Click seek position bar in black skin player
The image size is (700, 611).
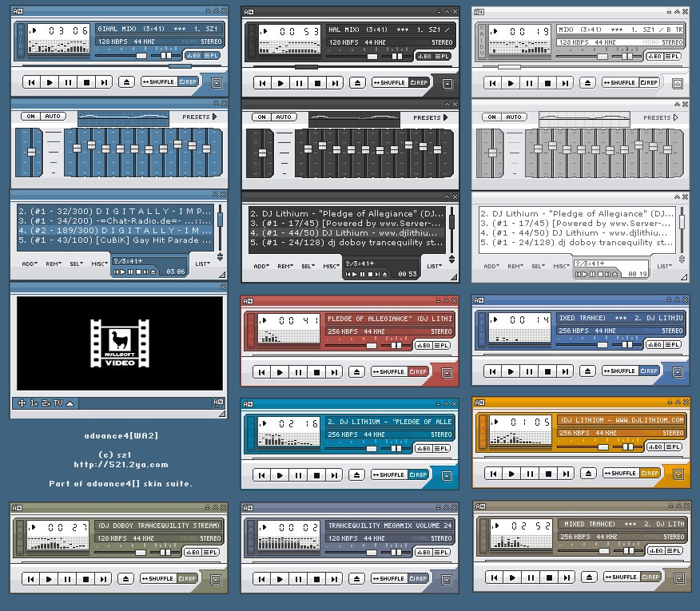coord(351,67)
